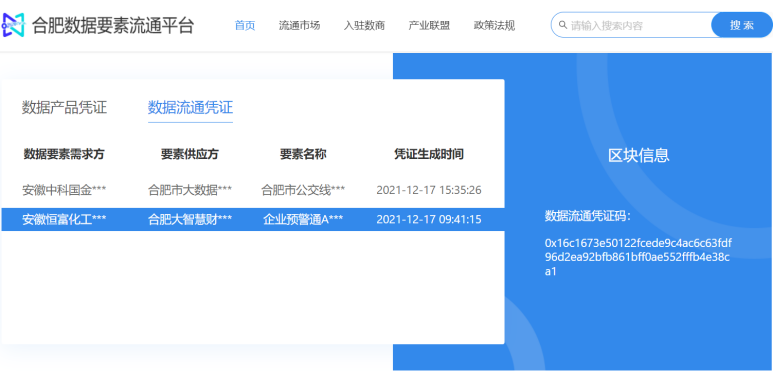
Task: Open 政策法规 navigation item
Action: pyautogui.click(x=494, y=26)
